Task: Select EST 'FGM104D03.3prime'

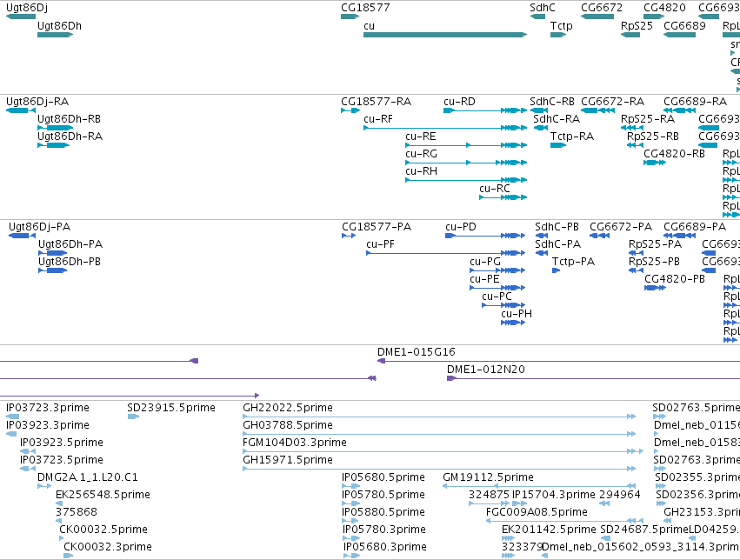Action: [295, 443]
